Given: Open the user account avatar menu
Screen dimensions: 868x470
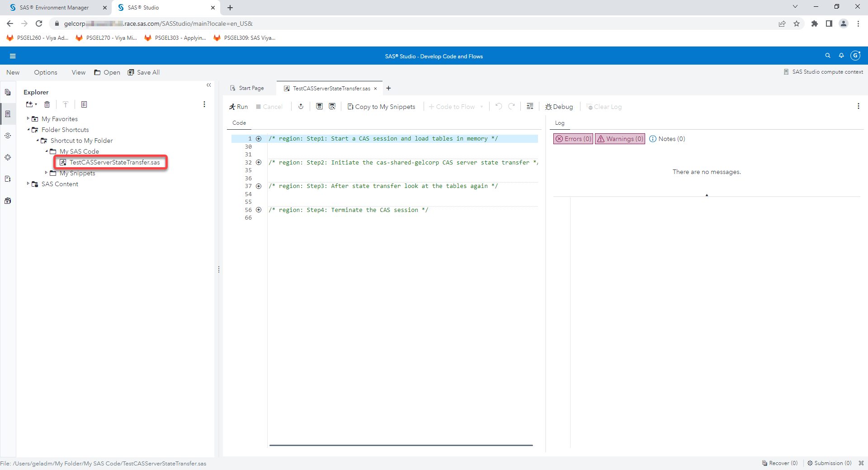Looking at the screenshot, I should tap(855, 56).
